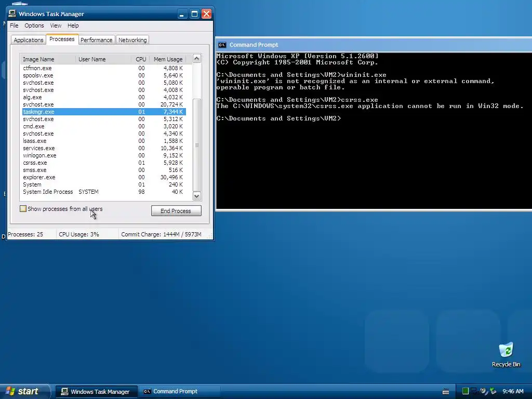Select the lsass.exe process

[x=104, y=141]
